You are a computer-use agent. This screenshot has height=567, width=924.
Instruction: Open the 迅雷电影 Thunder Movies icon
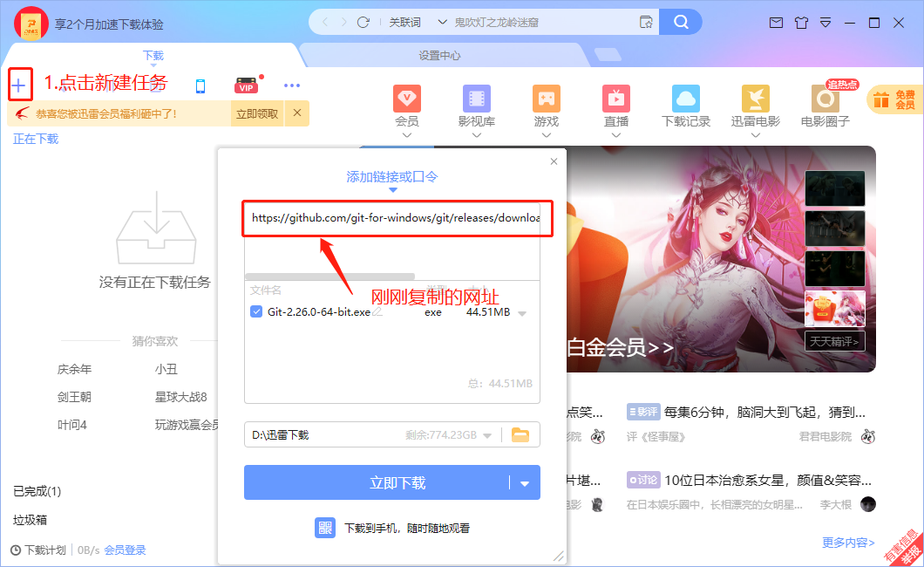tap(755, 98)
